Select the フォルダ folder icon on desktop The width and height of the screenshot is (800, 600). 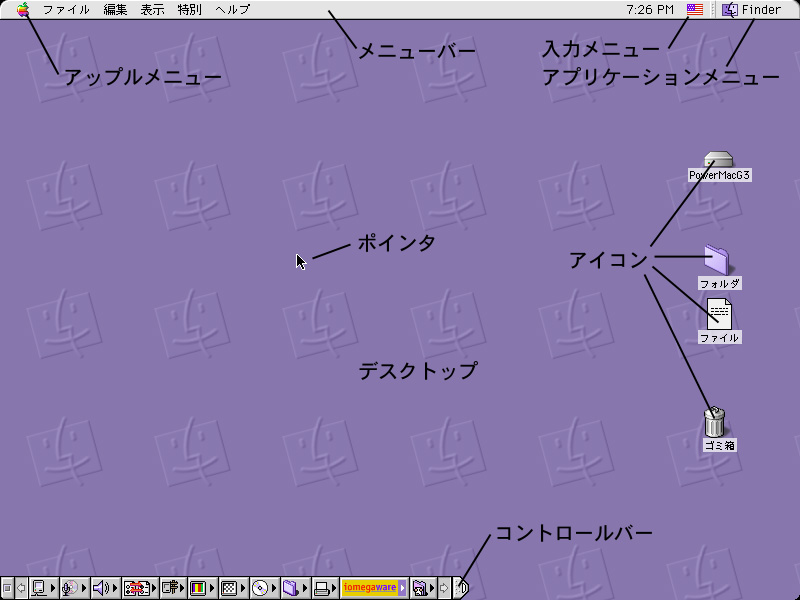pyautogui.click(x=717, y=259)
